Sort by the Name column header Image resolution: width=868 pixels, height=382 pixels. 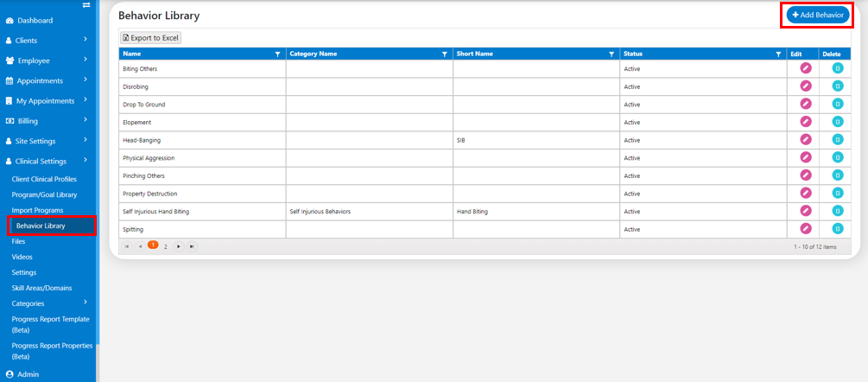132,54
